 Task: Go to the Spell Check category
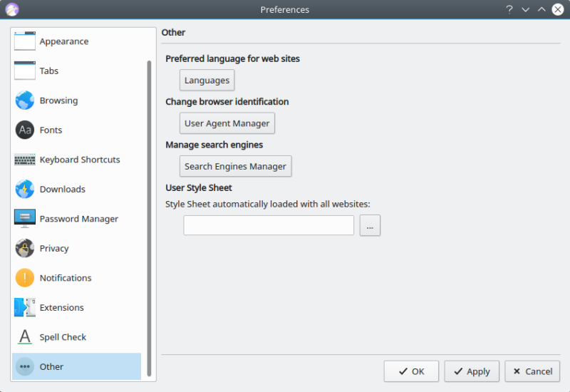[x=63, y=337]
